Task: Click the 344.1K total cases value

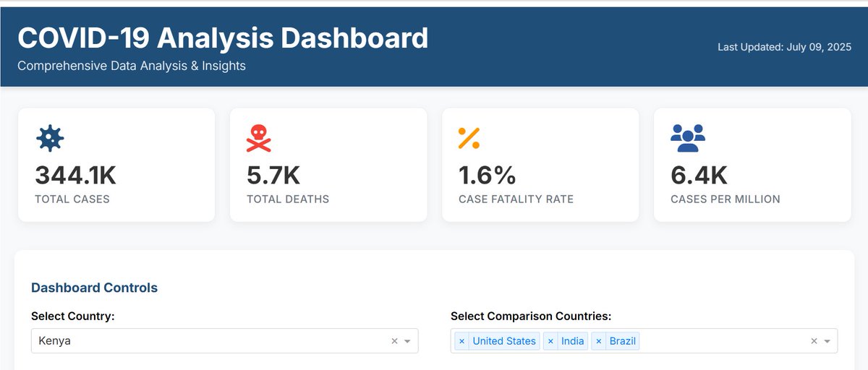Action: point(75,175)
